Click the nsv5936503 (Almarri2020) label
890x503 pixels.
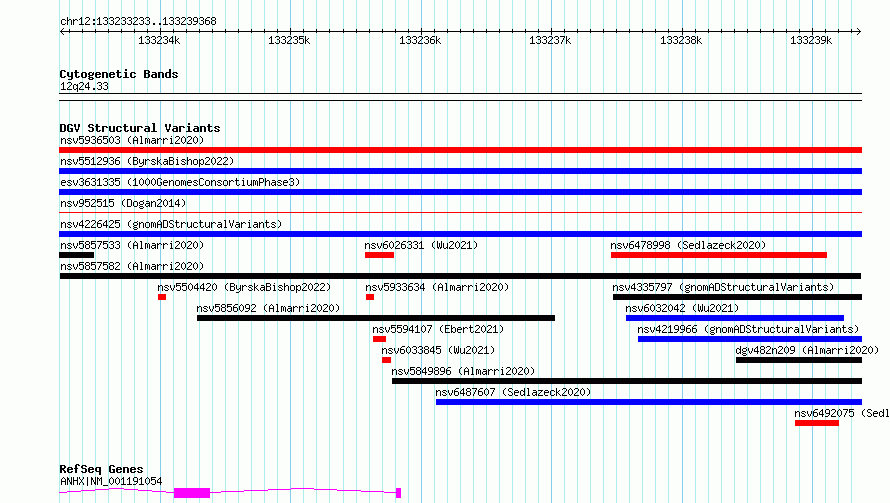pos(132,140)
